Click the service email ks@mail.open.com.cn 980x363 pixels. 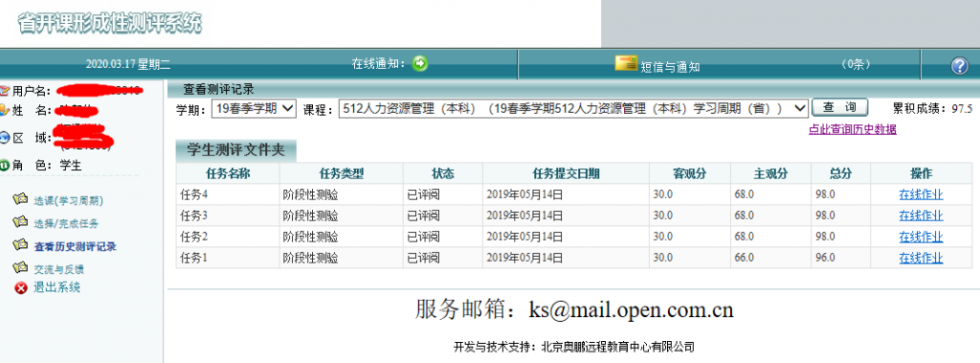click(x=632, y=309)
